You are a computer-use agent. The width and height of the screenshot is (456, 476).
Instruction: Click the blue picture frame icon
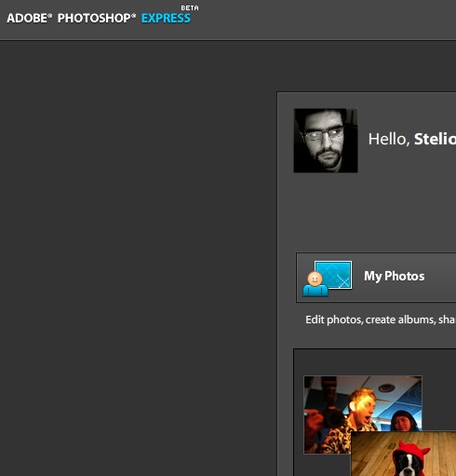[x=333, y=274]
